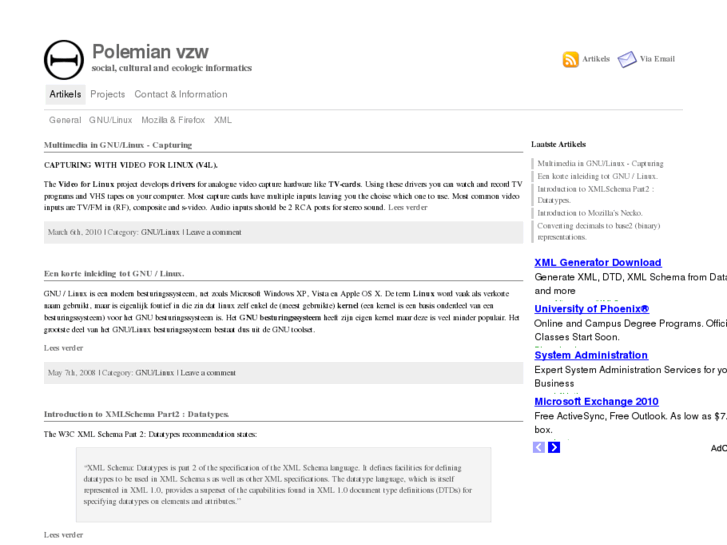The image size is (727, 545).
Task: Choose GNU/Linux category in submenu
Action: (x=111, y=120)
